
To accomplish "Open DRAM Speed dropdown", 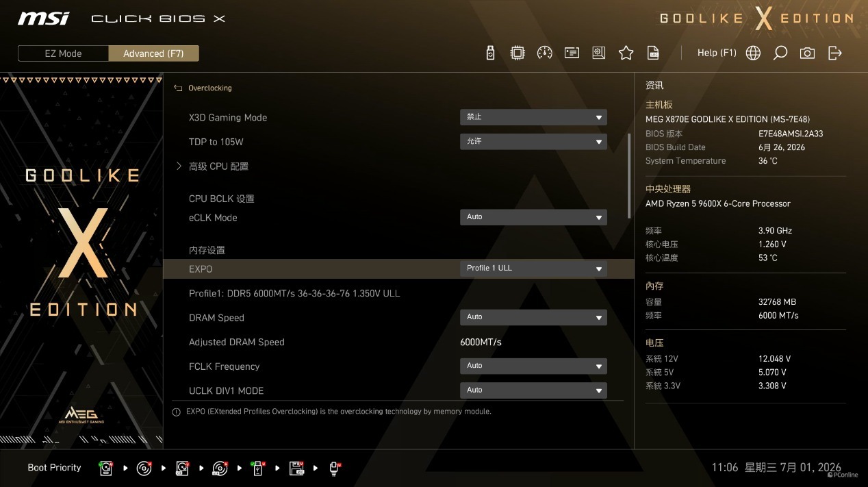I will (533, 317).
